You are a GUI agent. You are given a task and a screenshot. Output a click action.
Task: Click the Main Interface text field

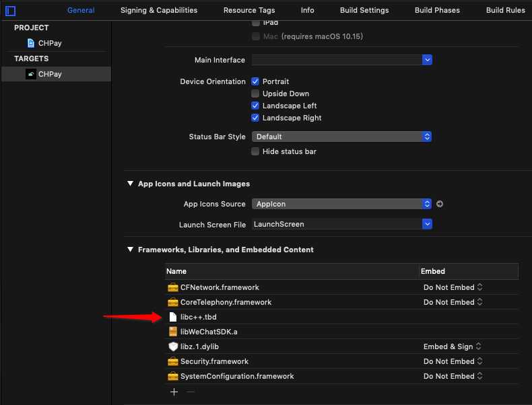tap(337, 60)
